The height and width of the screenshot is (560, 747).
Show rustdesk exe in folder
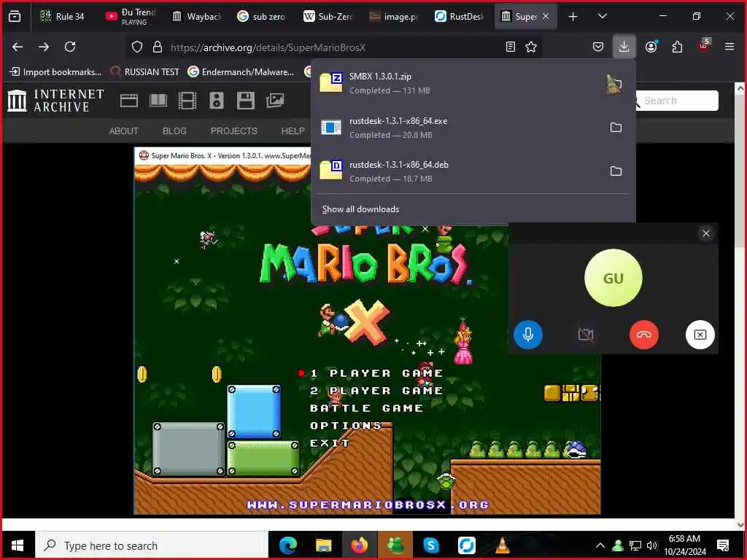tap(616, 128)
